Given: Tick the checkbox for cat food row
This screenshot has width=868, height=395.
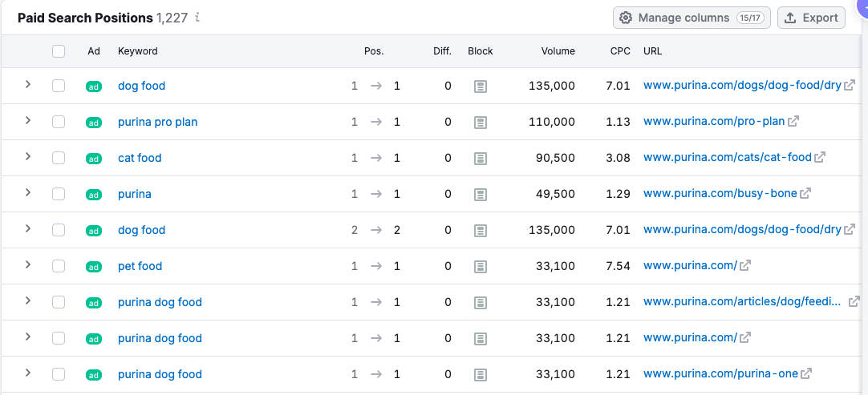Looking at the screenshot, I should (59, 158).
